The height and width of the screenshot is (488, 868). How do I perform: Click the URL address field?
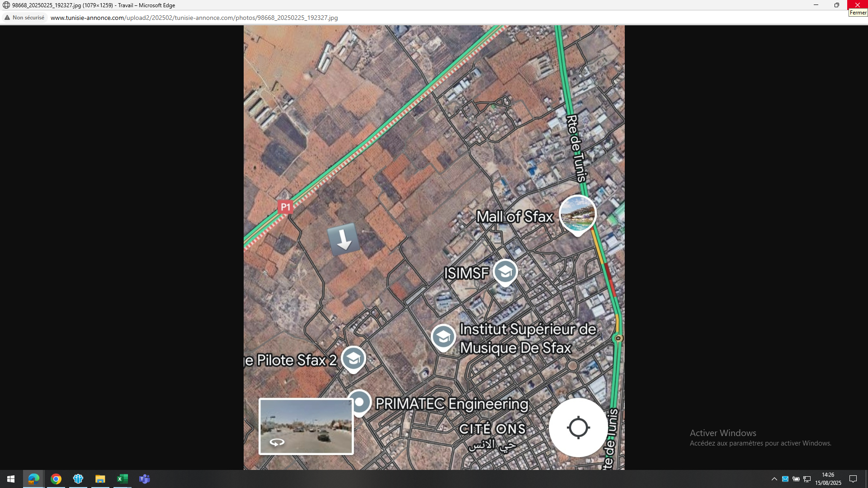[x=194, y=18]
